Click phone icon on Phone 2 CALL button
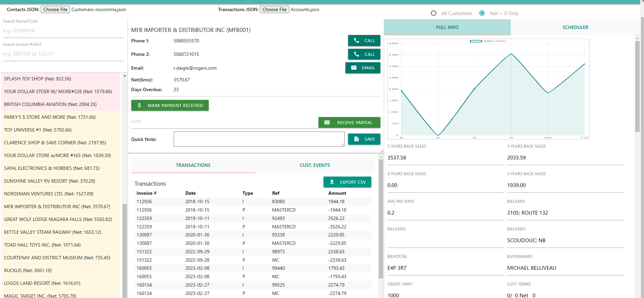The height and width of the screenshot is (298, 644). pos(357,54)
